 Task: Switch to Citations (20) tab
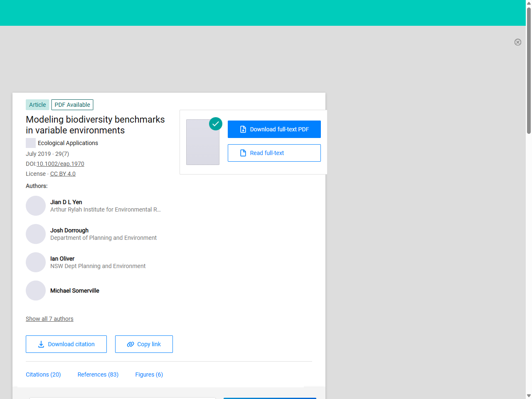pyautogui.click(x=43, y=374)
